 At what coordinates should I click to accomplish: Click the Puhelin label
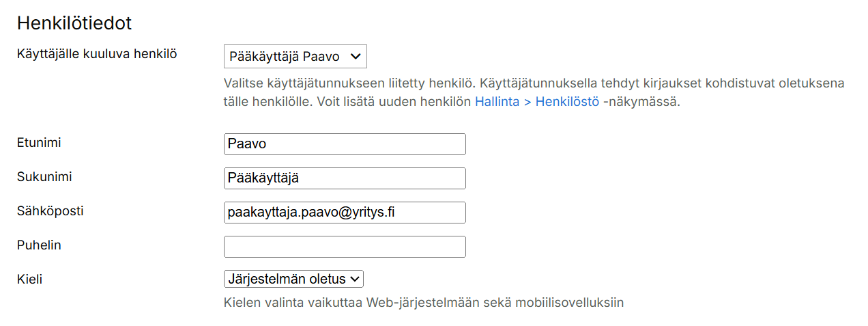click(39, 245)
